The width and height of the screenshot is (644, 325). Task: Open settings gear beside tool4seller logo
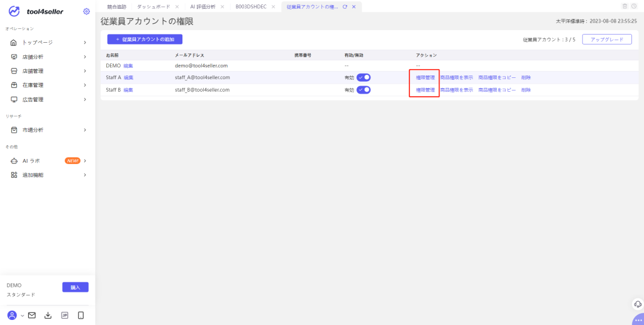coord(86,11)
